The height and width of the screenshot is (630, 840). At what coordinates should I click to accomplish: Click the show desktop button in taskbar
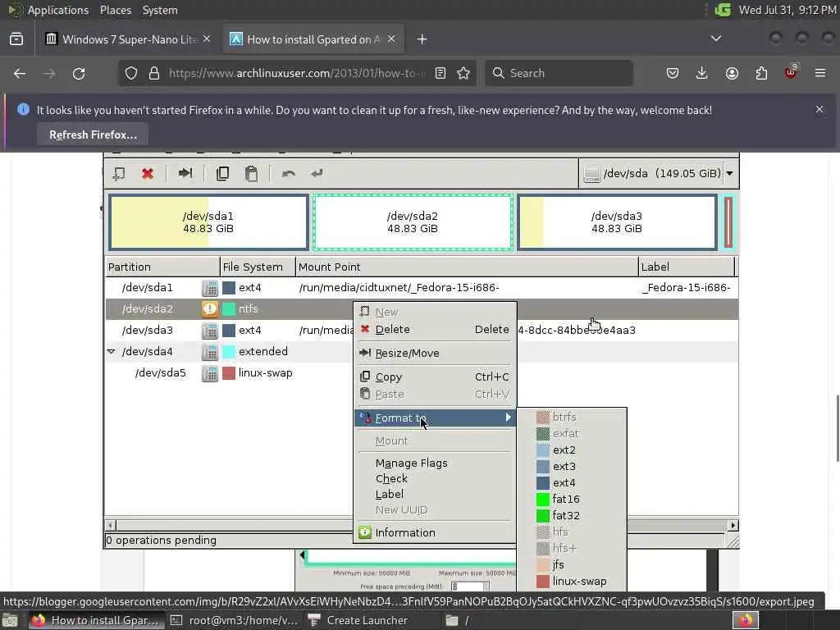(x=10, y=621)
